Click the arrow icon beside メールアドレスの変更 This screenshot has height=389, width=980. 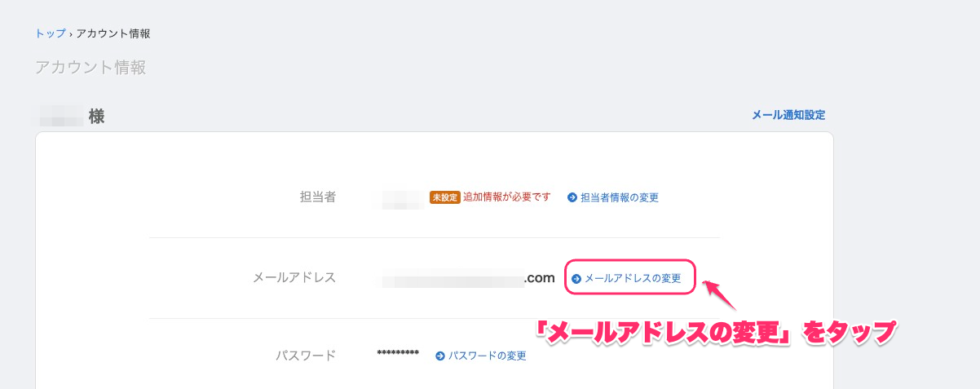pos(576,278)
